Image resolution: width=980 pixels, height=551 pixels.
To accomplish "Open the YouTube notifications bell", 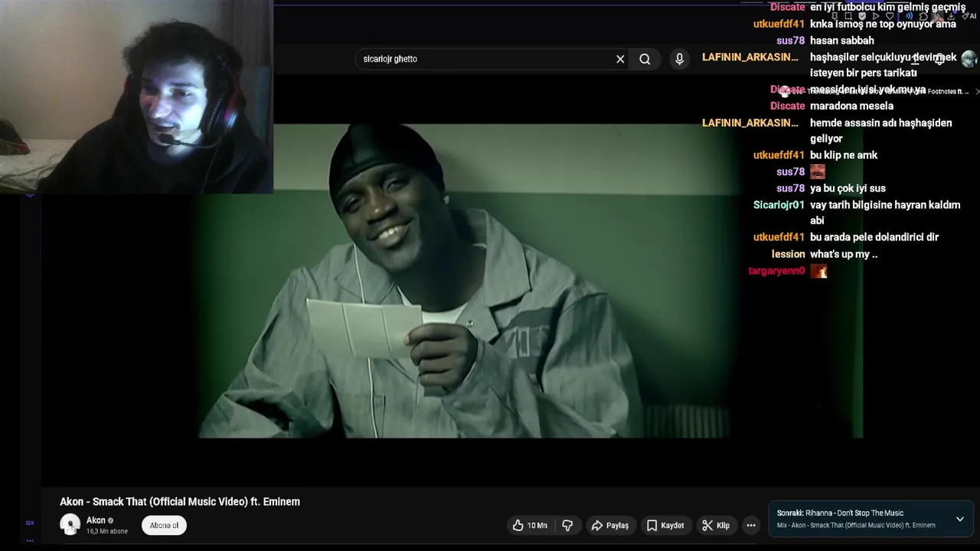I will 939,59.
